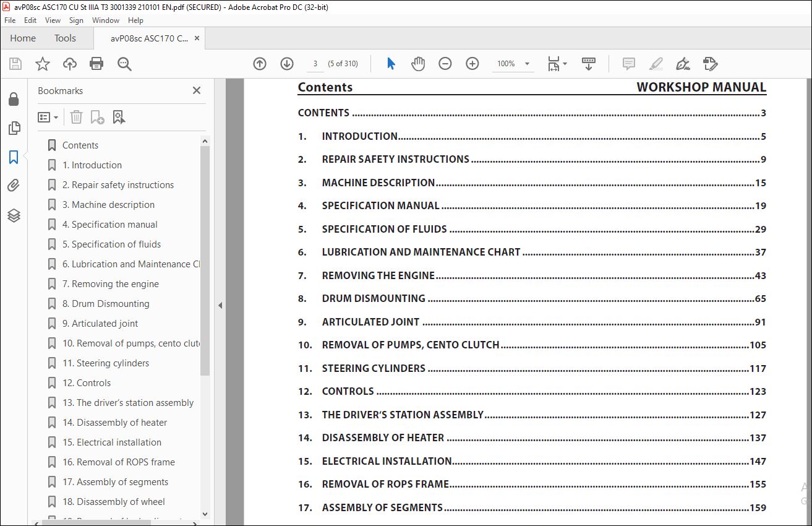Screen dimensions: 812x526
Task: Open the security lock panel icon
Action: 14,99
